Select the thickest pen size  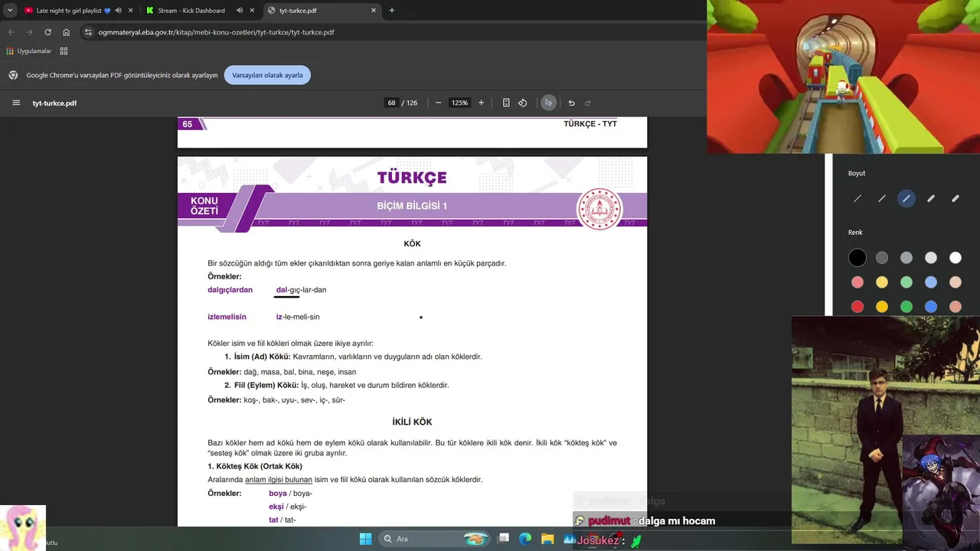click(955, 199)
